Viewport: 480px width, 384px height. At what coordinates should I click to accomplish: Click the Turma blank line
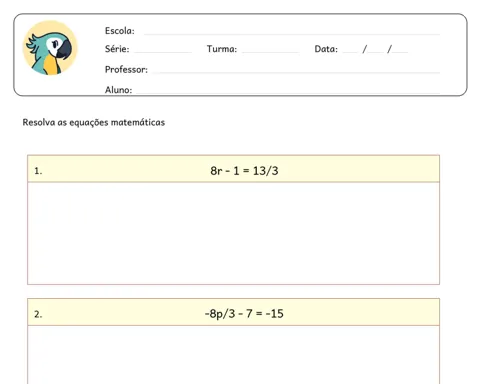coord(271,52)
